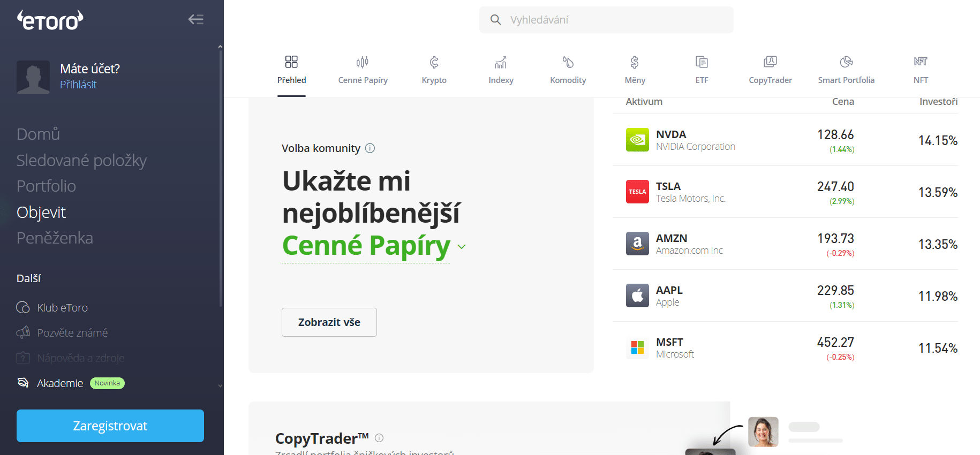Click investor share 13.35% for AMZN
Screen dimensions: 980x455
[x=938, y=245]
